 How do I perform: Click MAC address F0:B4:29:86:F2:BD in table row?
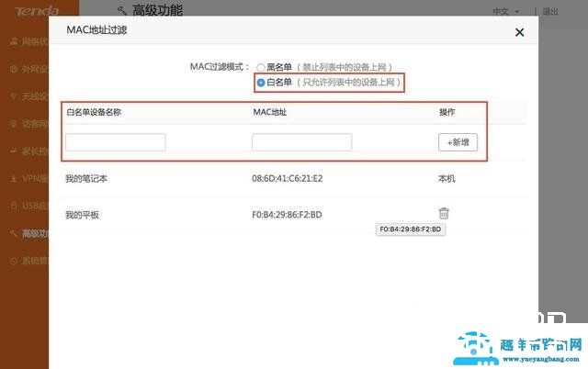pyautogui.click(x=287, y=215)
